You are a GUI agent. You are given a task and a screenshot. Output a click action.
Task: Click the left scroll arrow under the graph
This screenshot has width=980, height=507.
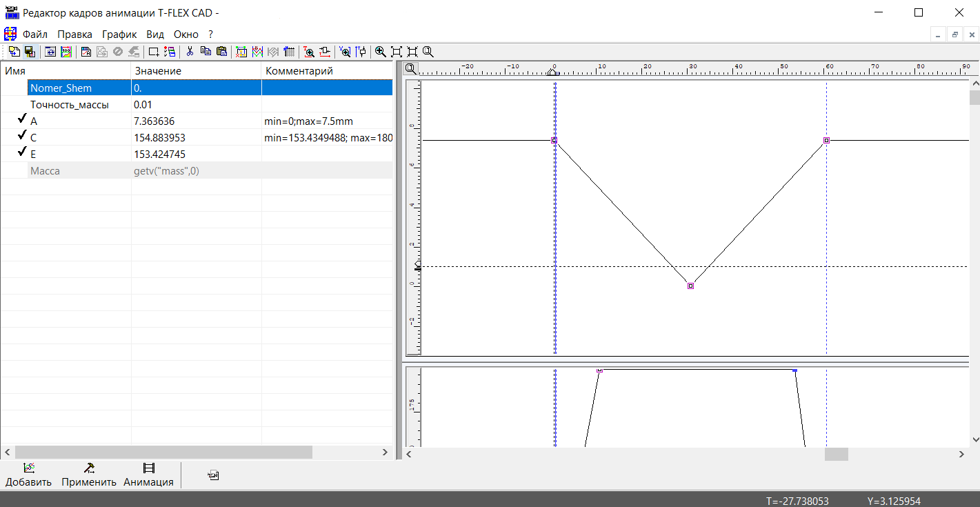tap(408, 454)
